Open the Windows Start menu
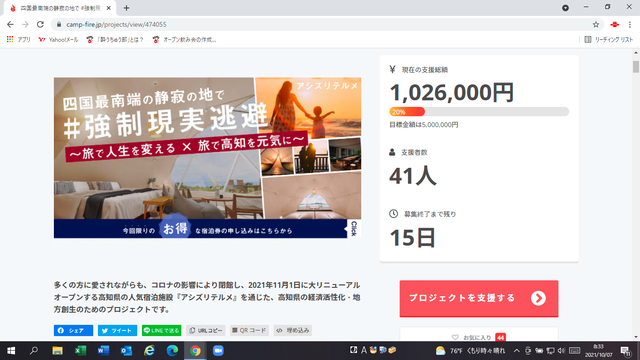 11,351
